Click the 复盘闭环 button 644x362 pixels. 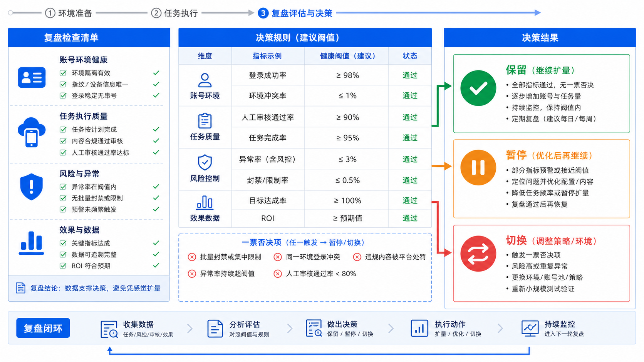[x=43, y=328]
